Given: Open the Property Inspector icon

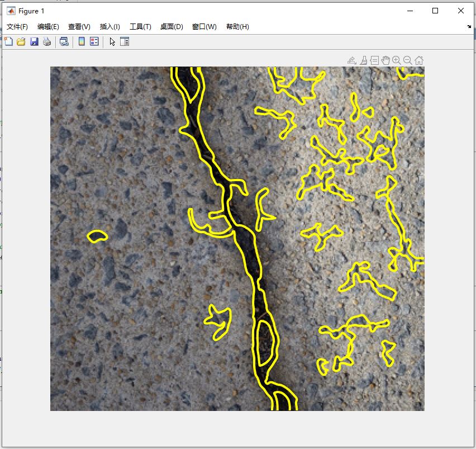Looking at the screenshot, I should coord(125,41).
